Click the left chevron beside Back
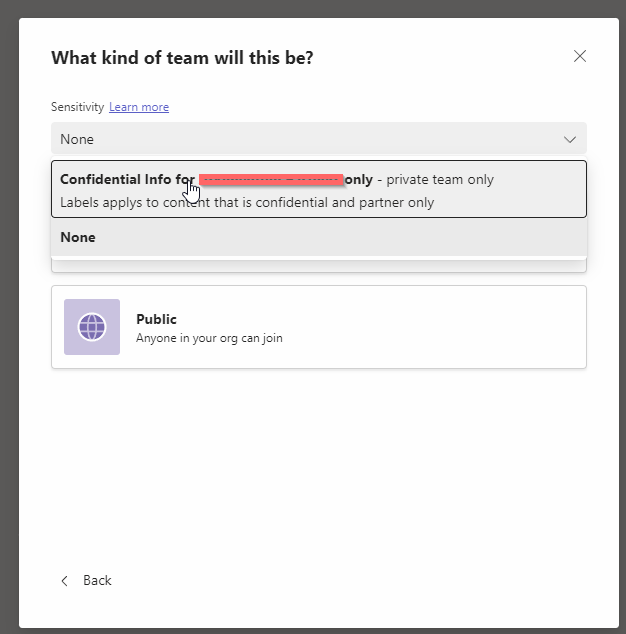The image size is (626, 634). coord(65,581)
